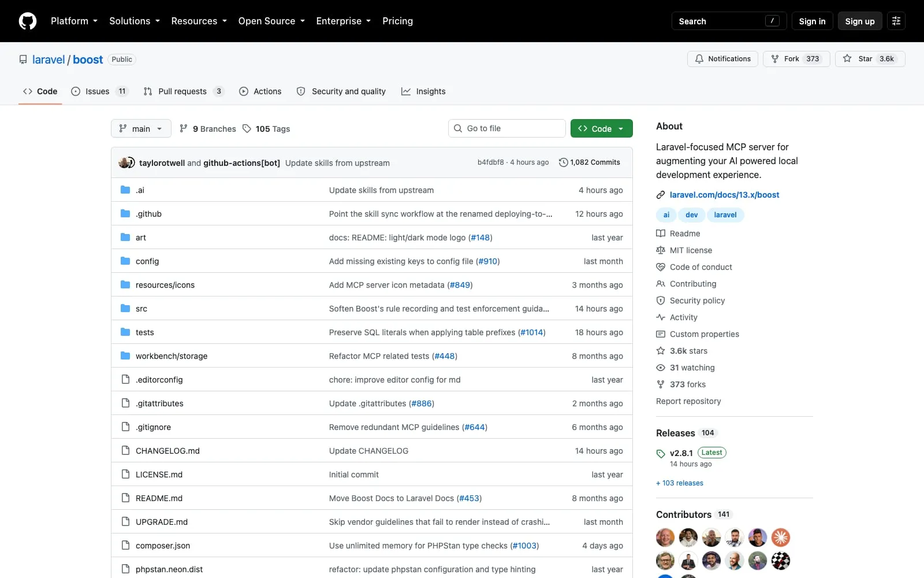Image resolution: width=924 pixels, height=578 pixels.
Task: Click the tests folder icon
Action: pyautogui.click(x=125, y=332)
